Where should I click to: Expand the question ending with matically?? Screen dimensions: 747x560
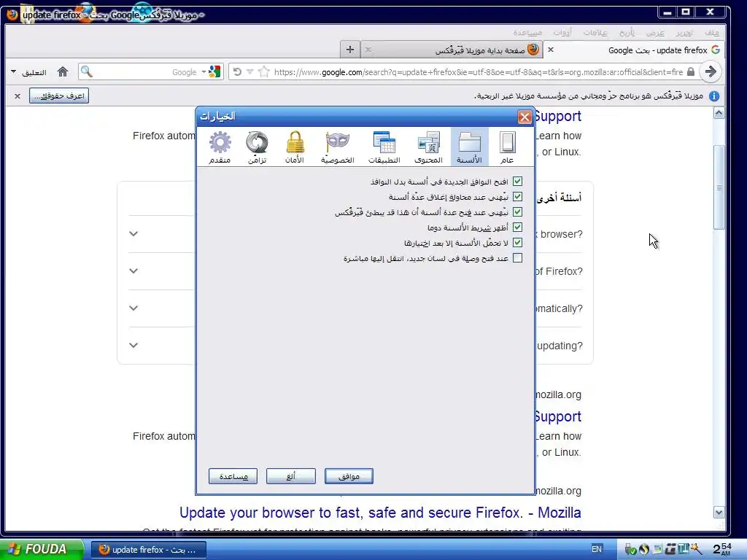click(x=133, y=308)
